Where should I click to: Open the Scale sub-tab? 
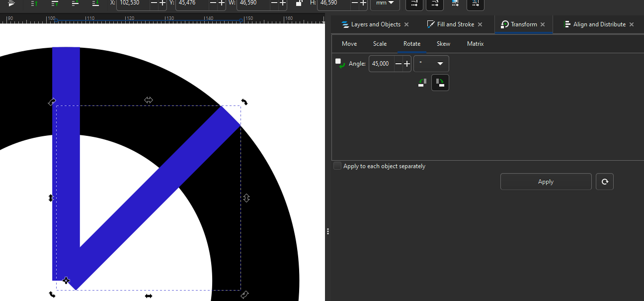[380, 44]
